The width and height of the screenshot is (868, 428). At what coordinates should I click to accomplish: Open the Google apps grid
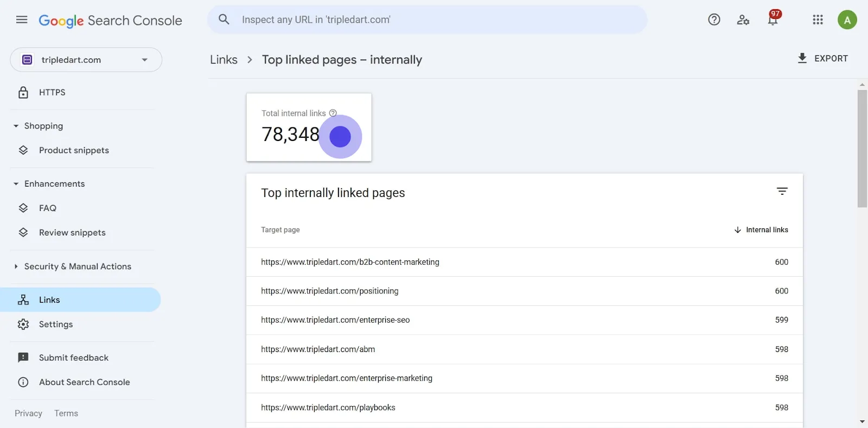click(x=818, y=20)
